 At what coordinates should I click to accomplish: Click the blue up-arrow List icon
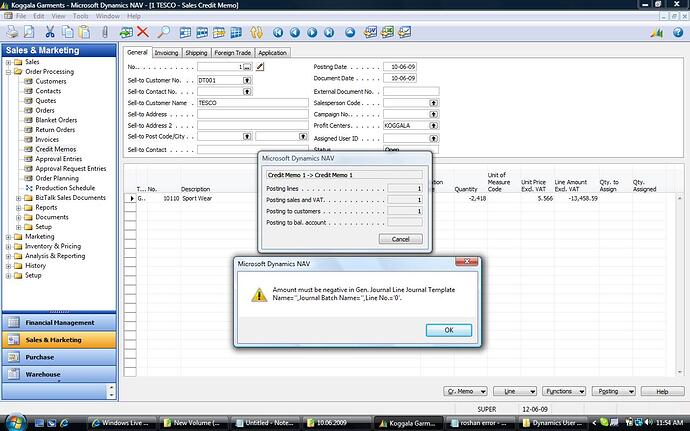350,32
